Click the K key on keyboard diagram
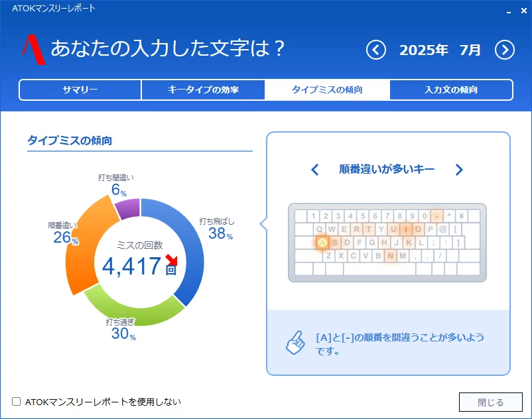This screenshot has width=532, height=419. (x=409, y=243)
